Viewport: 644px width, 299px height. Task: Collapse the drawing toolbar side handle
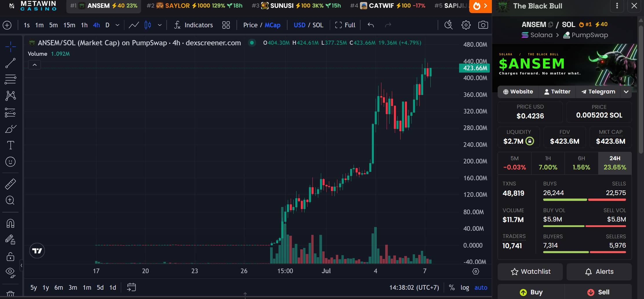pos(21,265)
